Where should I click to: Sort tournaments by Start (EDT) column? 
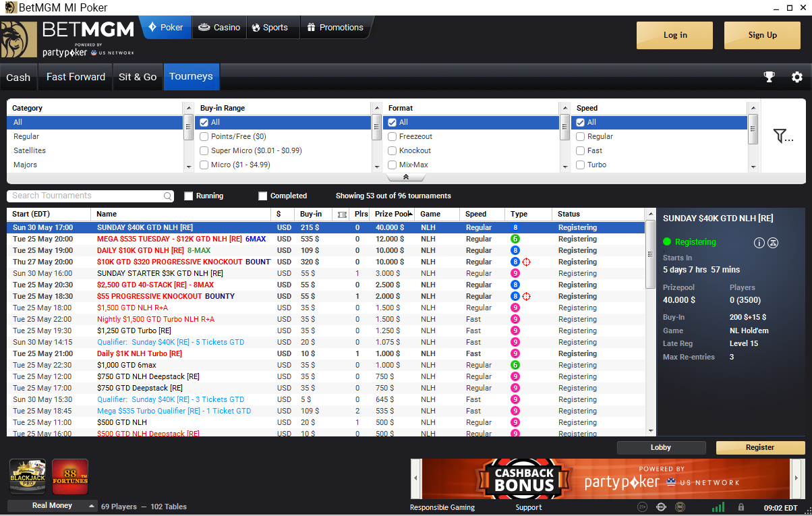click(x=49, y=214)
